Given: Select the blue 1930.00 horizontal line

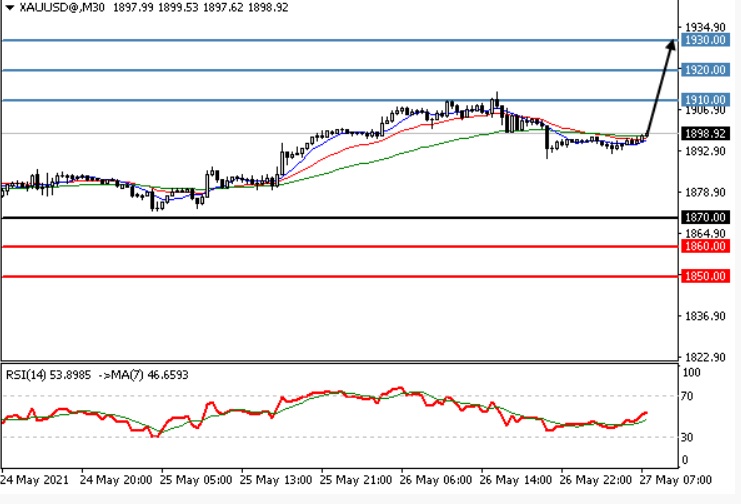Looking at the screenshot, I should (x=339, y=40).
